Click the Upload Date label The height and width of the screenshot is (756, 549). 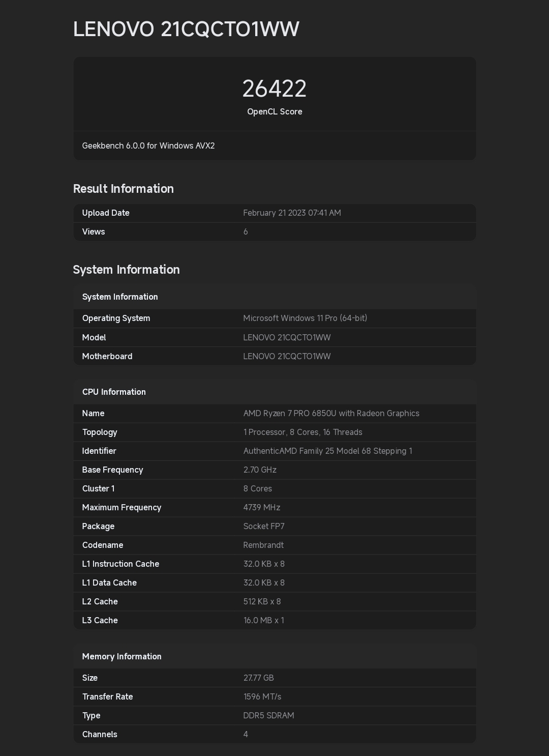tap(106, 213)
